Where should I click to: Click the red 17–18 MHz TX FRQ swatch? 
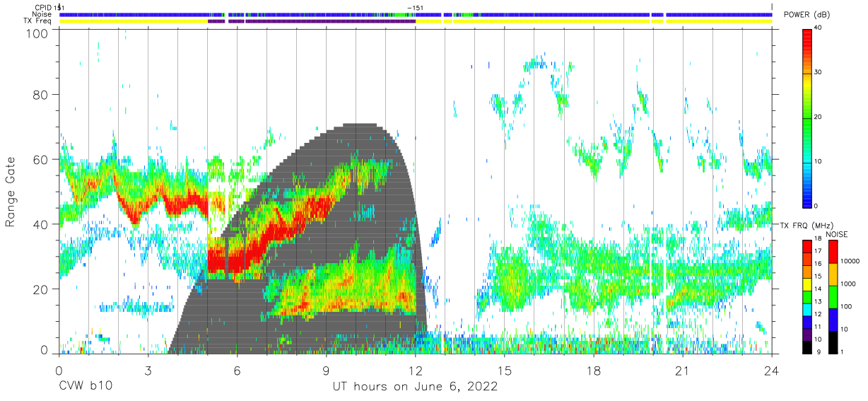click(807, 246)
